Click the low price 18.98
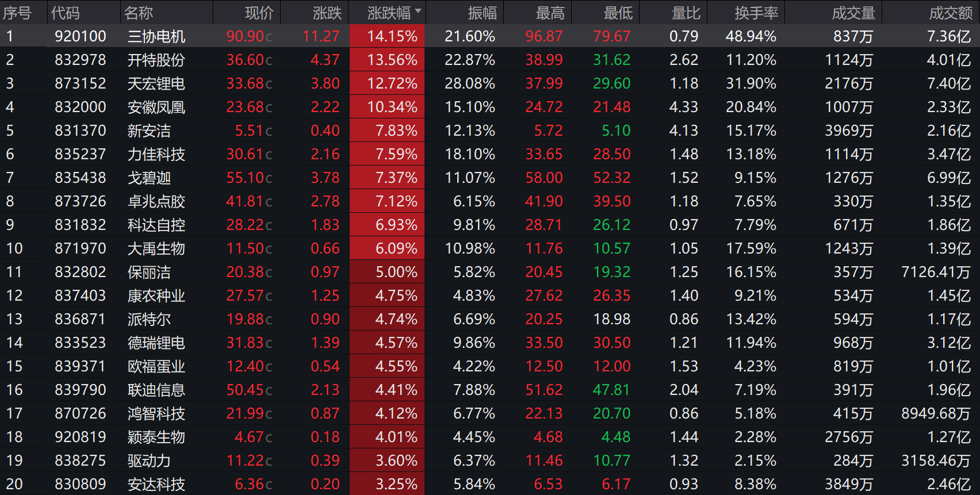This screenshot has width=980, height=495. 612,319
